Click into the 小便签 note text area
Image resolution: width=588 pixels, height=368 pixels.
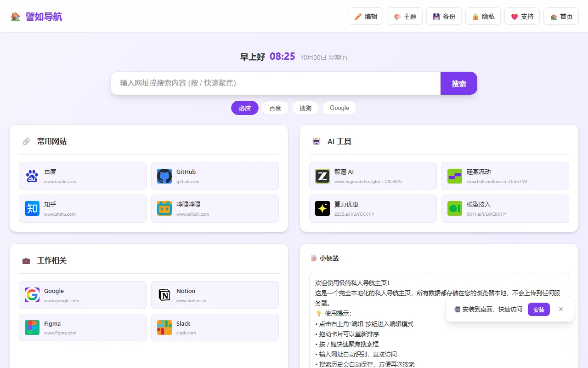(x=439, y=321)
